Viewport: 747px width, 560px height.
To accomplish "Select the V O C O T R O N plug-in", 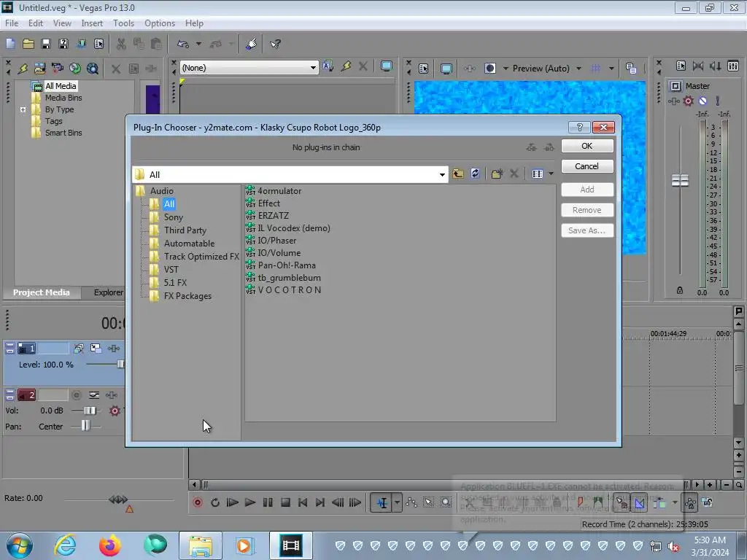I will [x=289, y=290].
